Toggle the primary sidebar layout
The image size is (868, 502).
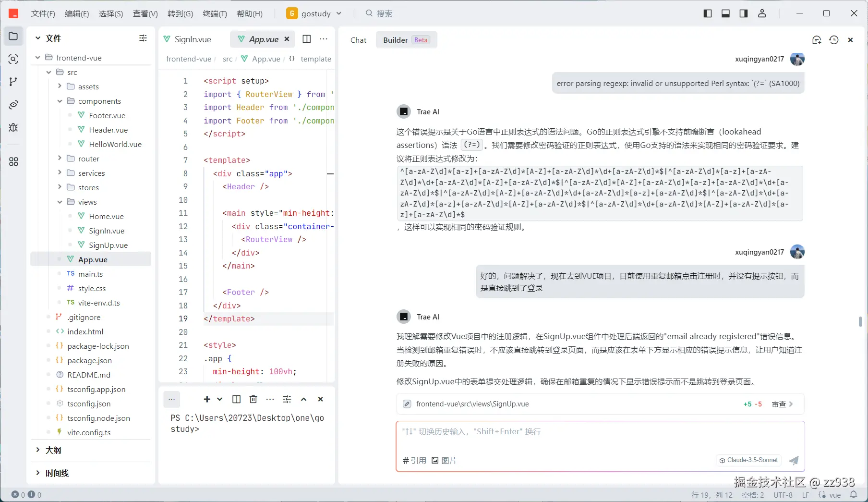[x=708, y=13]
